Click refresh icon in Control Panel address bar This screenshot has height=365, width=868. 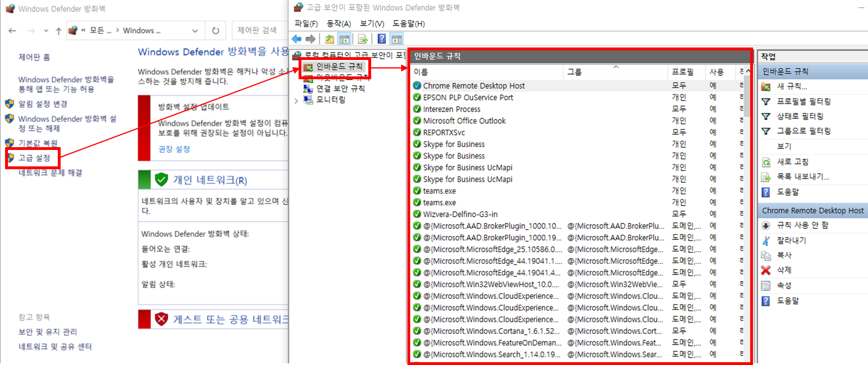click(215, 31)
